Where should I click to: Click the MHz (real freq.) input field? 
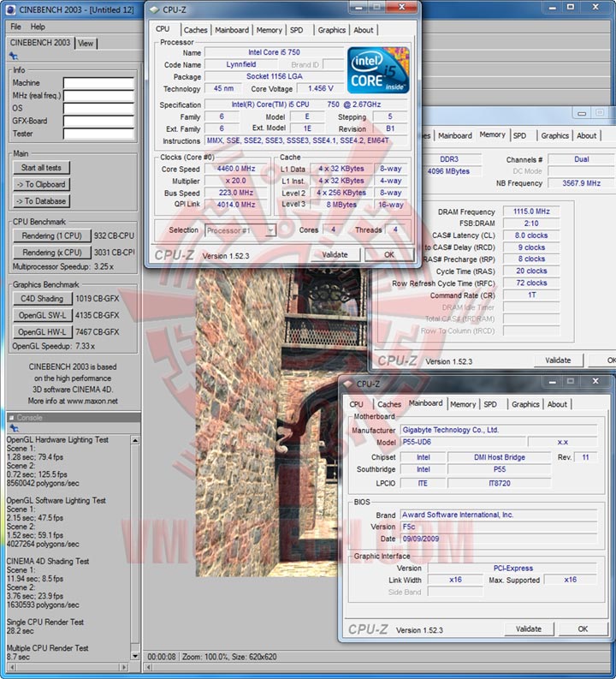(x=98, y=95)
